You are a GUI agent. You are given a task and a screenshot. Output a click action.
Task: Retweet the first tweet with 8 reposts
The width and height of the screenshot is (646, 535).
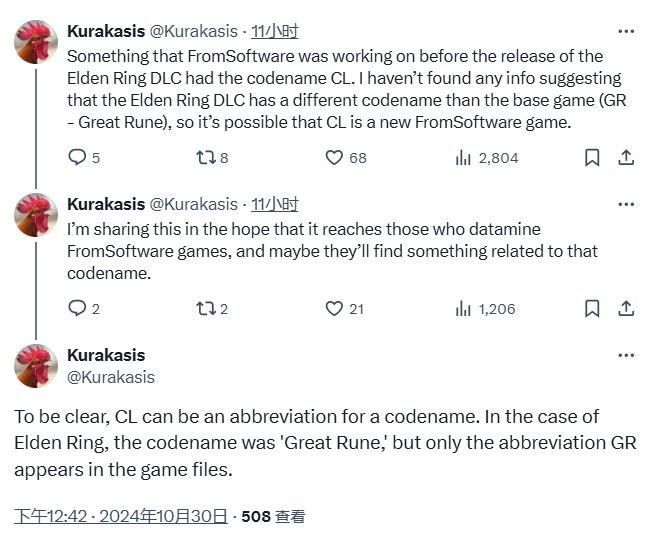[205, 157]
